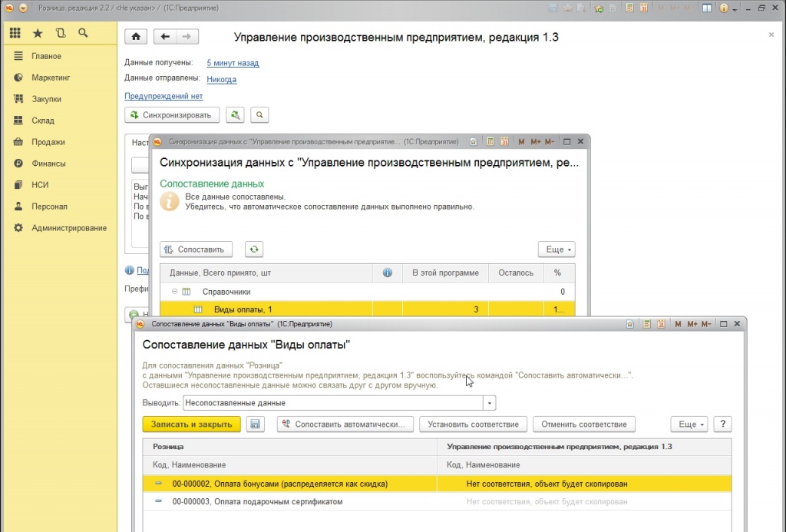Click the Установить соответствие button
This screenshot has width=786, height=532.
tap(473, 425)
